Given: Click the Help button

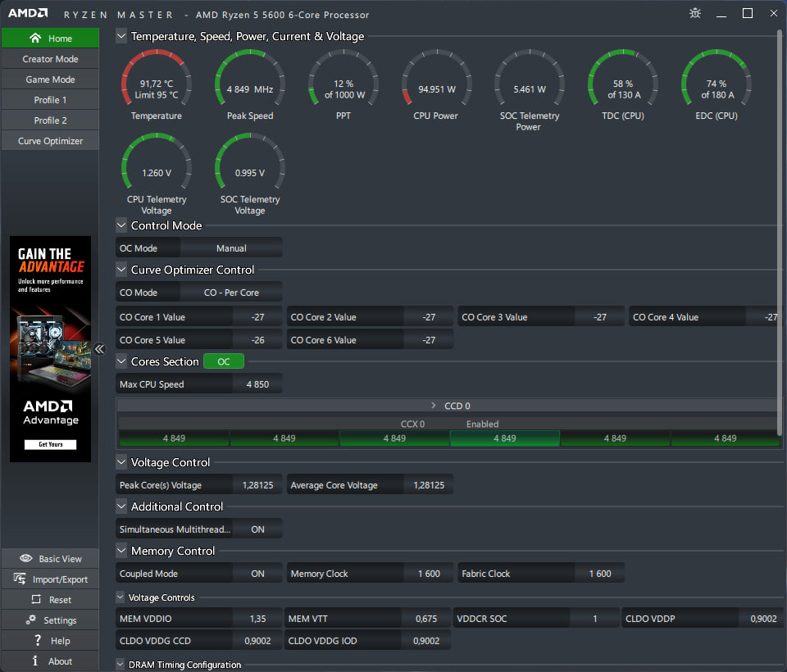Looking at the screenshot, I should click(x=50, y=641).
